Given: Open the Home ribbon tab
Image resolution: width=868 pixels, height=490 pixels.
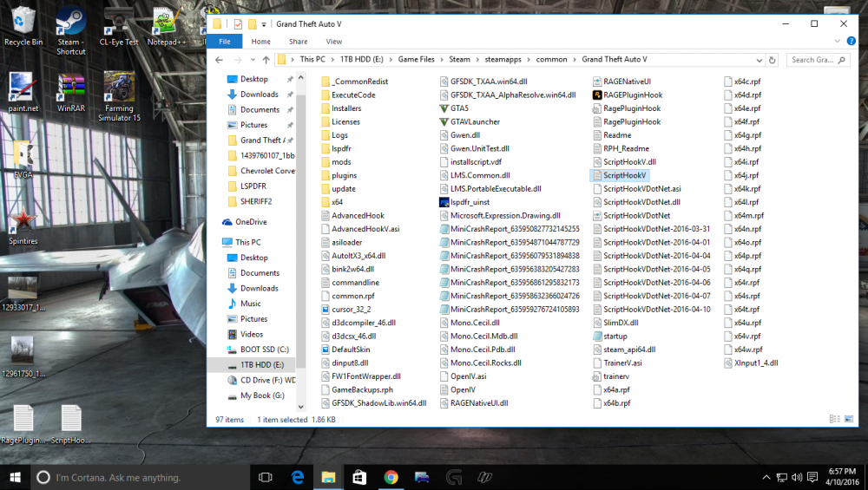Looking at the screenshot, I should click(260, 42).
